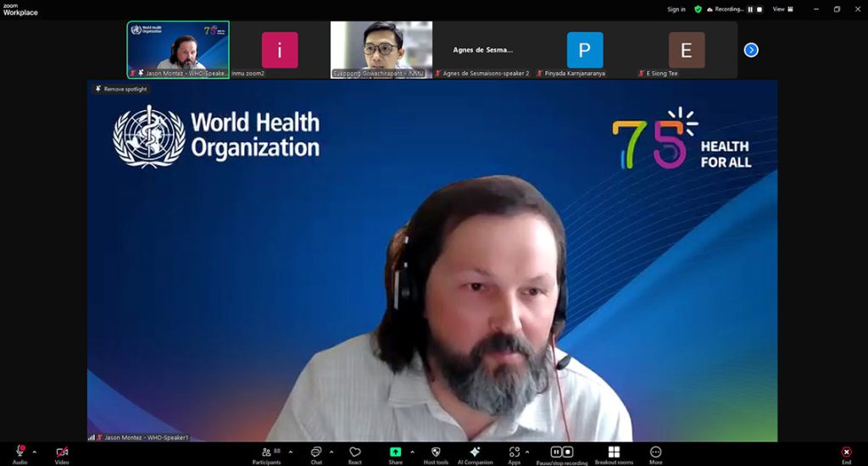Expand audio options arrow next to Audio
This screenshot has width=868, height=466.
[x=35, y=451]
